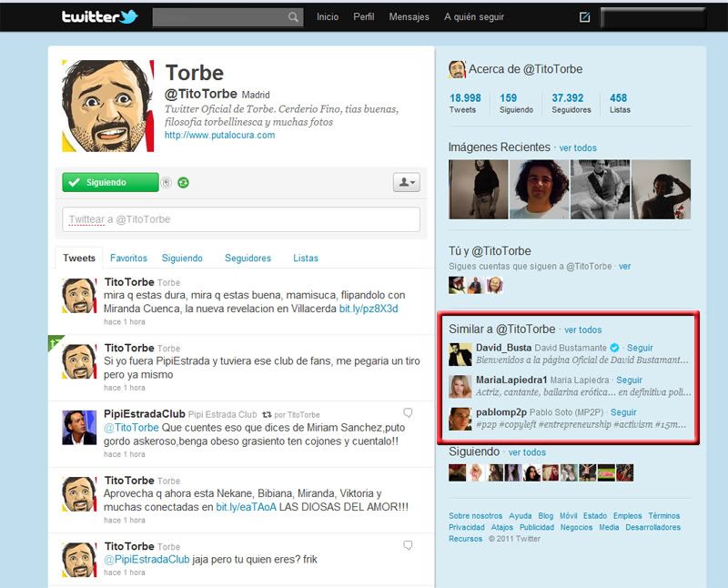Screen dimensions: 728x588
Task: Open Mensajes in the top navigation
Action: (409, 17)
